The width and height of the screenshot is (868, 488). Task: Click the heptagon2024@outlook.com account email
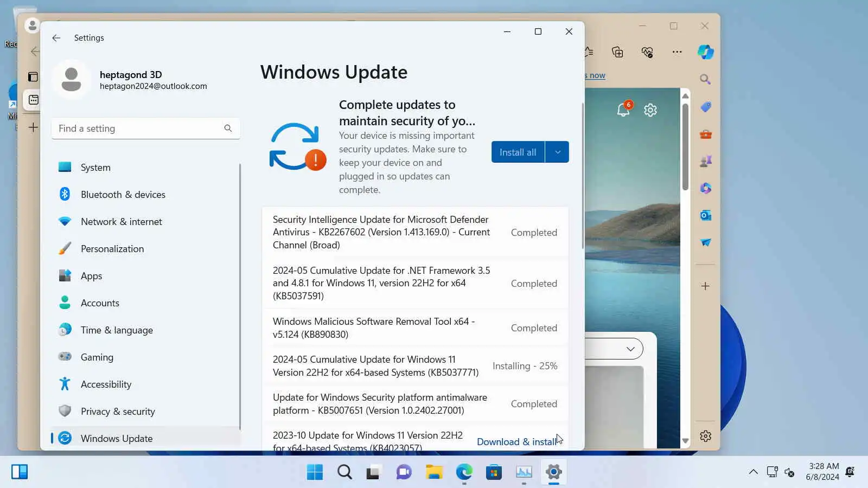[154, 86]
